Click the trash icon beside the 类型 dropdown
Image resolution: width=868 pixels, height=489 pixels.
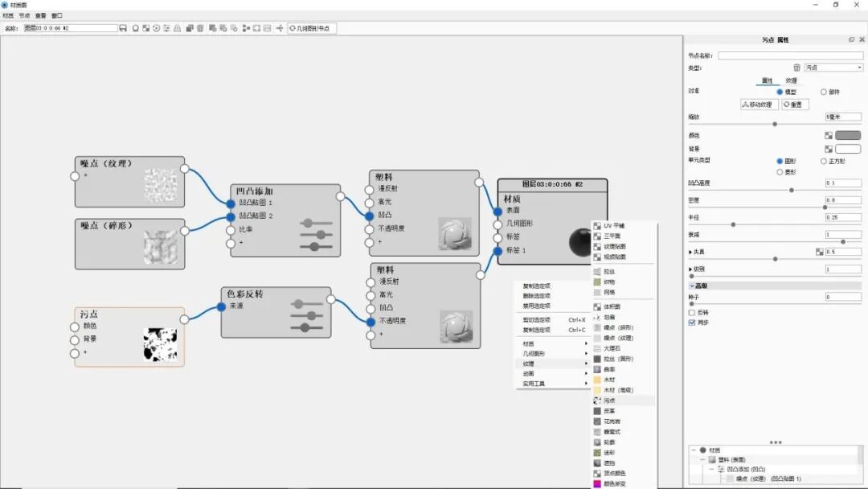click(796, 68)
